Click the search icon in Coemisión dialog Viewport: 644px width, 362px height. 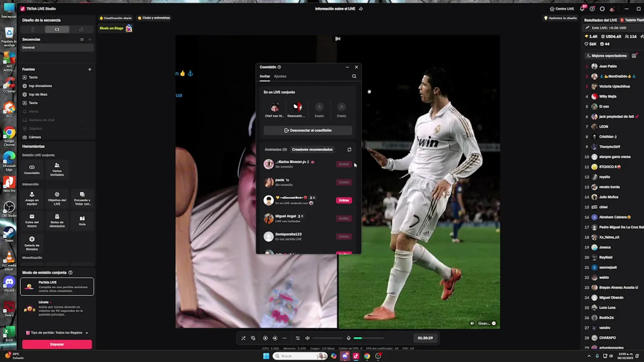point(354,76)
